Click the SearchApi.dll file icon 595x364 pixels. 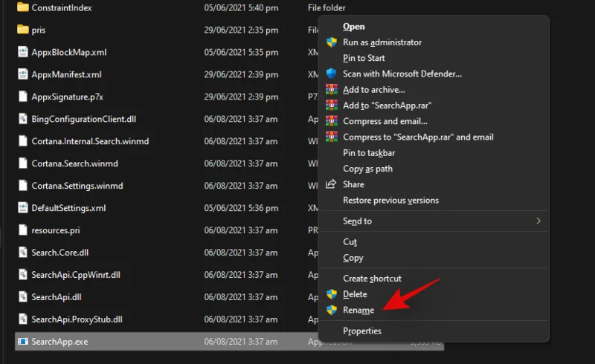[23, 296]
